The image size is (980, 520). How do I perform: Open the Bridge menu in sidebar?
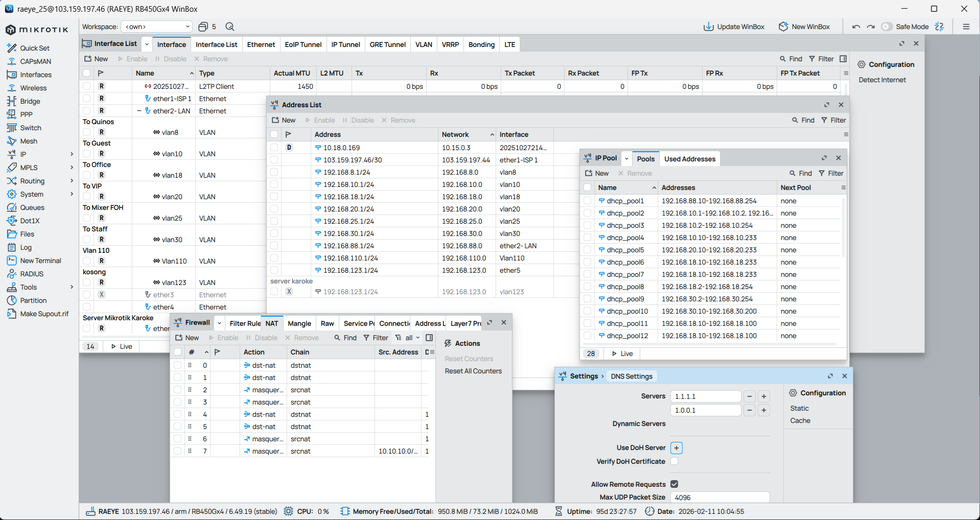click(x=30, y=101)
